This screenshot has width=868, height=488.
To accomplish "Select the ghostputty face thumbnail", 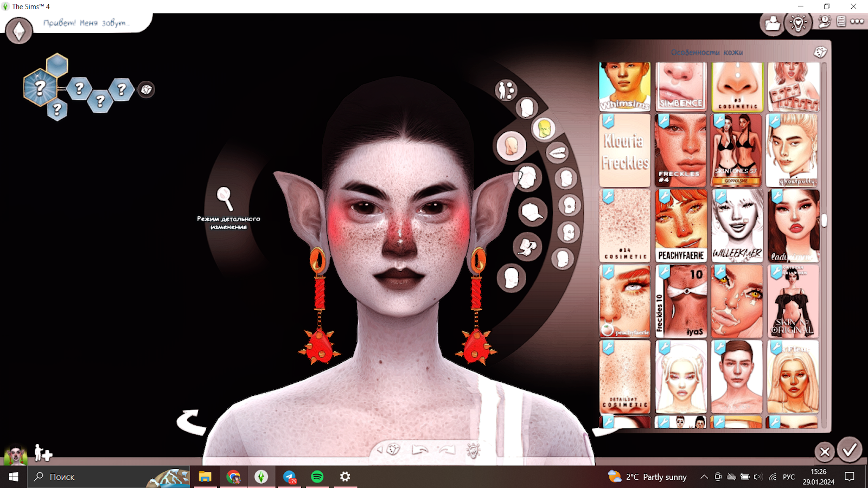I will pyautogui.click(x=793, y=150).
